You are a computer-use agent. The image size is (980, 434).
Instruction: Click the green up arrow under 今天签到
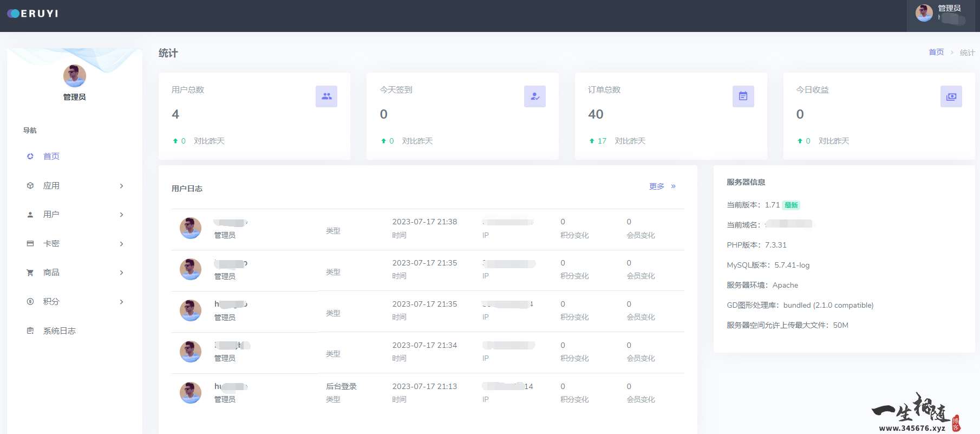tap(383, 141)
